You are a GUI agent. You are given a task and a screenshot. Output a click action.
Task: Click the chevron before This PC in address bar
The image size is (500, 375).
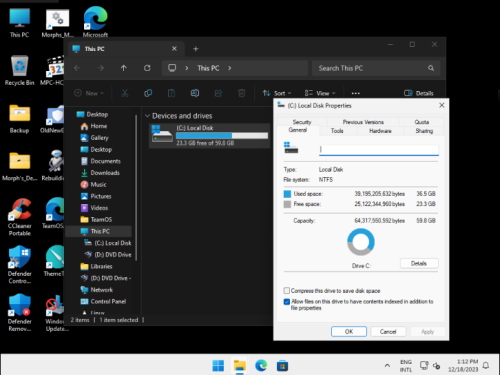point(187,68)
